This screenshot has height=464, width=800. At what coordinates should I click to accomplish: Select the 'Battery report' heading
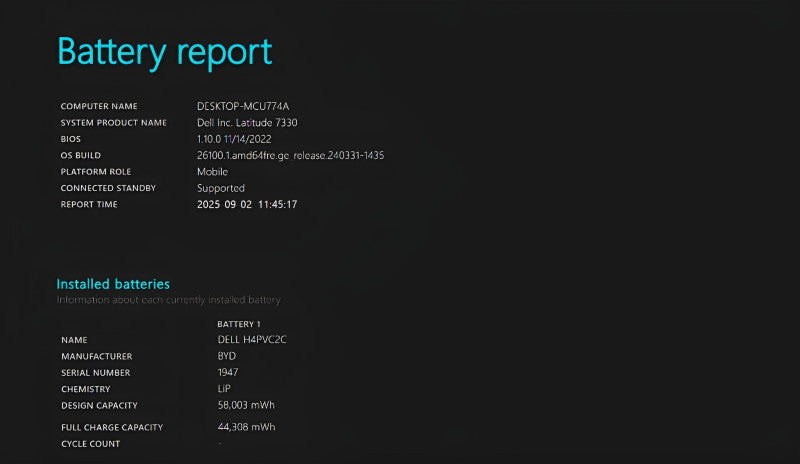pyautogui.click(x=165, y=52)
